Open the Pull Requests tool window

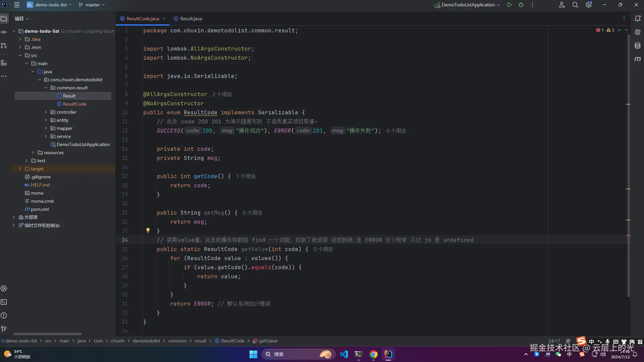click(x=4, y=46)
